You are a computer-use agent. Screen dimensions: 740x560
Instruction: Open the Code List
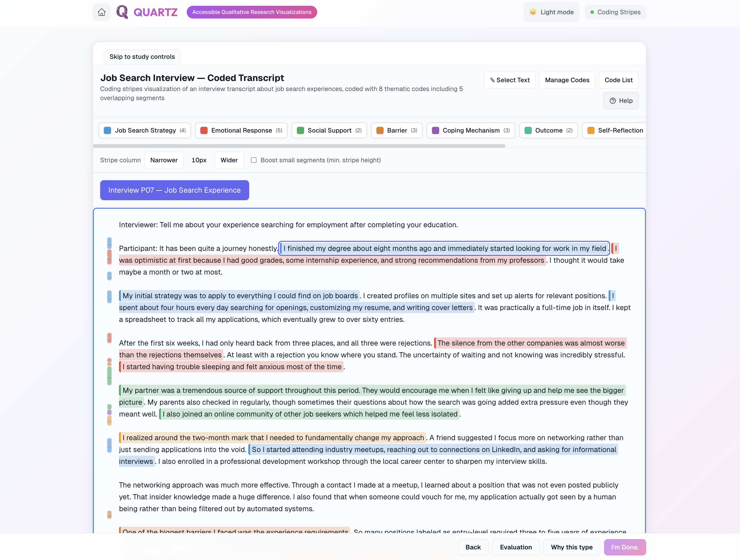pyautogui.click(x=619, y=80)
